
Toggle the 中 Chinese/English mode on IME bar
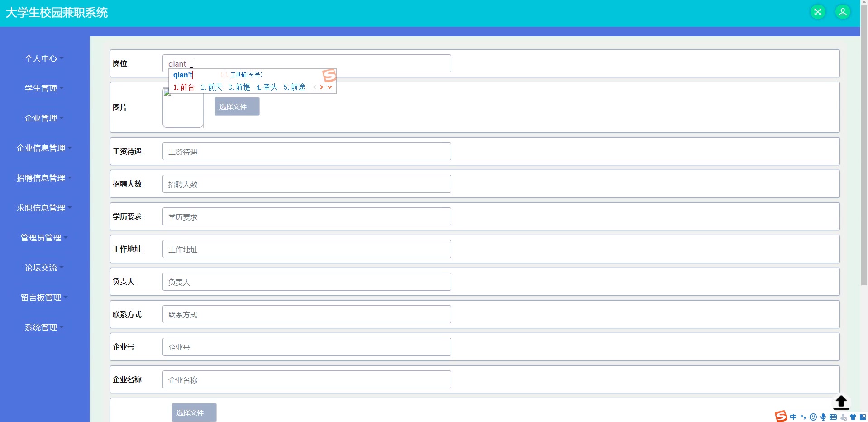[x=793, y=417]
